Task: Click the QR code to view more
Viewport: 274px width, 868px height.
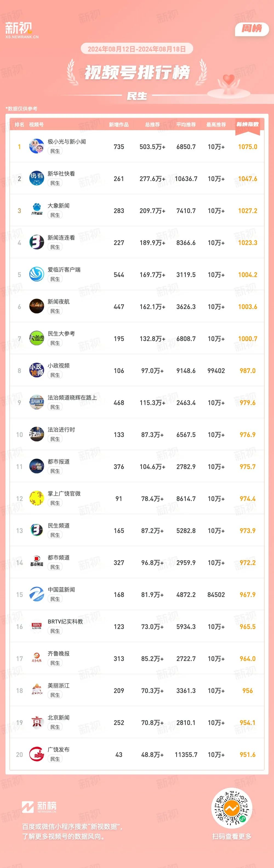Action: (232, 808)
